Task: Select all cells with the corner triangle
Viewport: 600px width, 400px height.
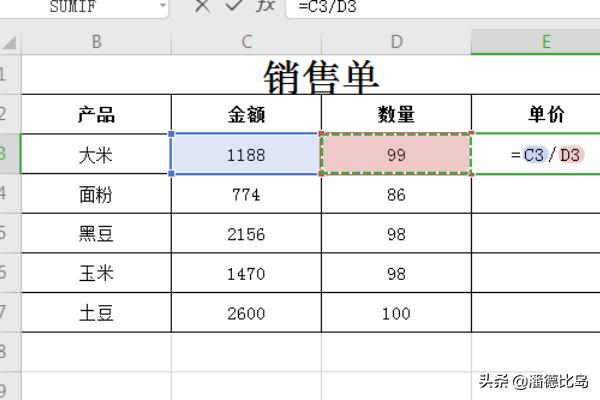Action: (x=10, y=42)
